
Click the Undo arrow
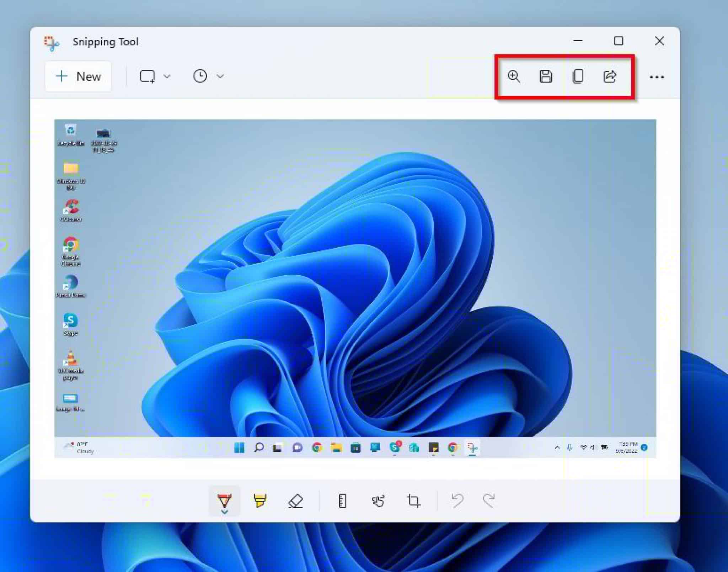457,500
